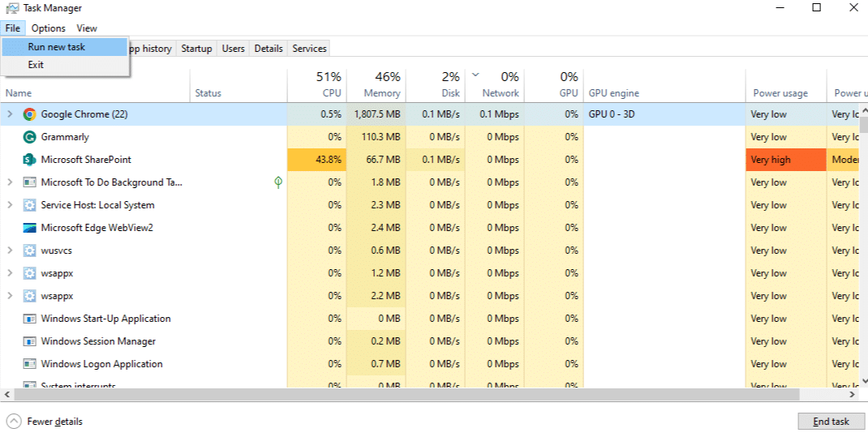Click the 66.7 MB SharePoint memory value
This screenshot has height=437, width=868.
(376, 159)
